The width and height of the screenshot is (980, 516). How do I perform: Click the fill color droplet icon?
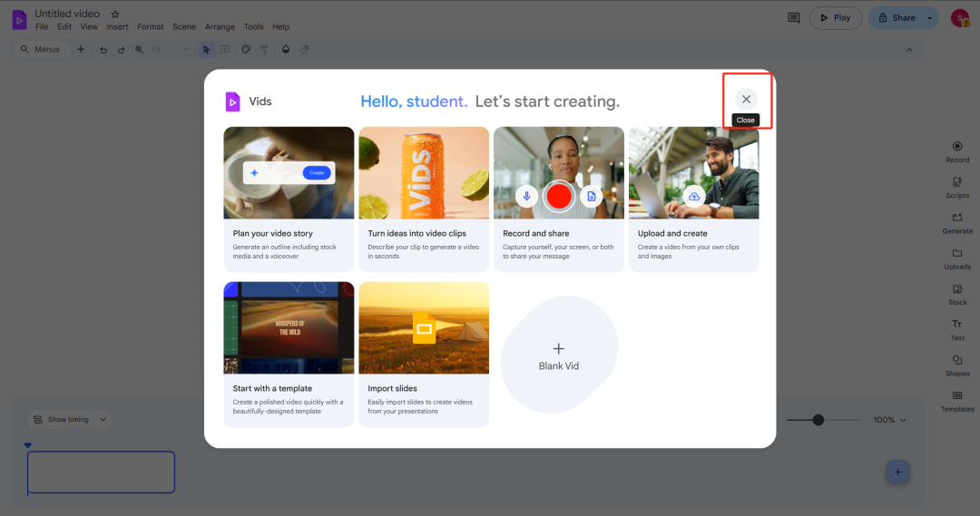pyautogui.click(x=286, y=49)
